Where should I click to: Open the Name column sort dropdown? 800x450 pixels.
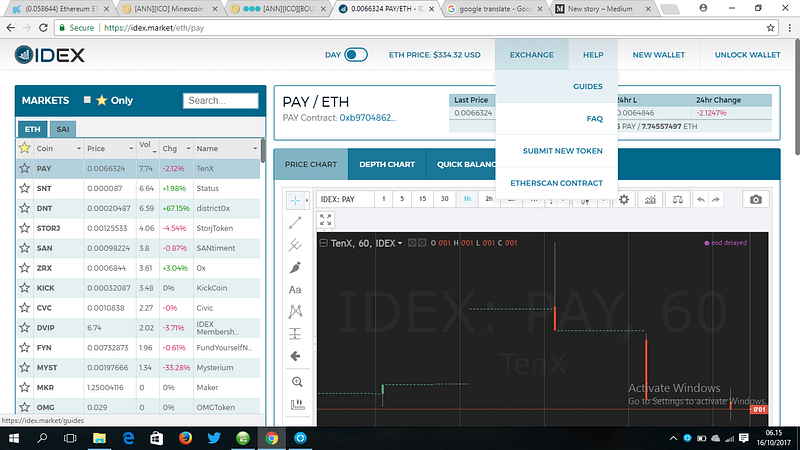pos(255,148)
